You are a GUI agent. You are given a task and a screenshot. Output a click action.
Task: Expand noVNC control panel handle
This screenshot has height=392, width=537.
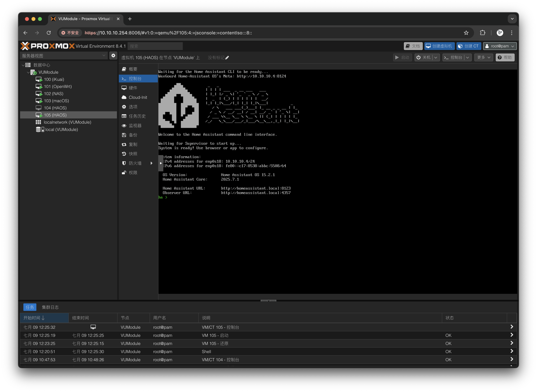click(161, 163)
